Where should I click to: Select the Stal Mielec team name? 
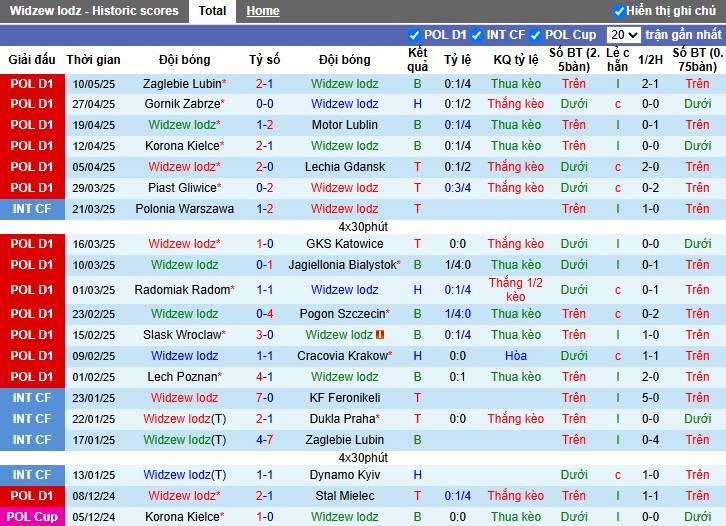[x=344, y=495]
